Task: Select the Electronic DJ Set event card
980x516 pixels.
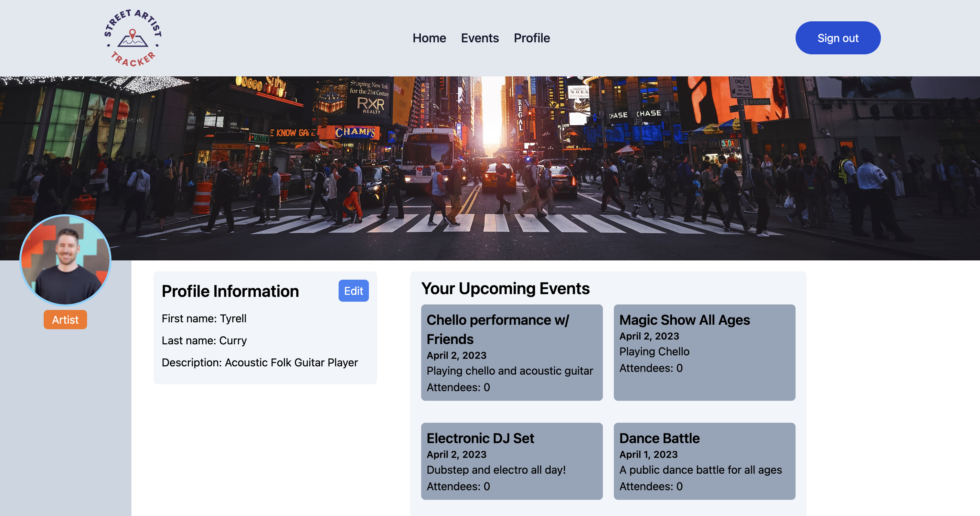Action: click(x=511, y=461)
